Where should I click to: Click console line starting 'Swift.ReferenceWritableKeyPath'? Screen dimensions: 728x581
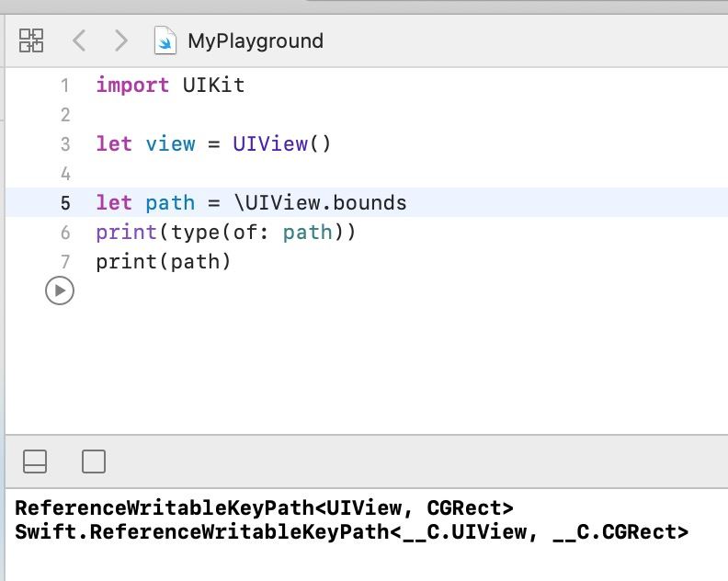click(351, 532)
